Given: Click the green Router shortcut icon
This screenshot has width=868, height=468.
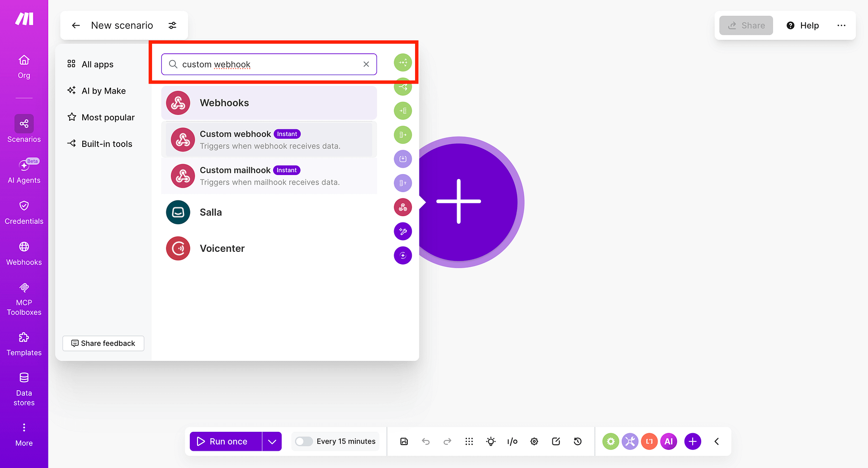Looking at the screenshot, I should (x=403, y=87).
